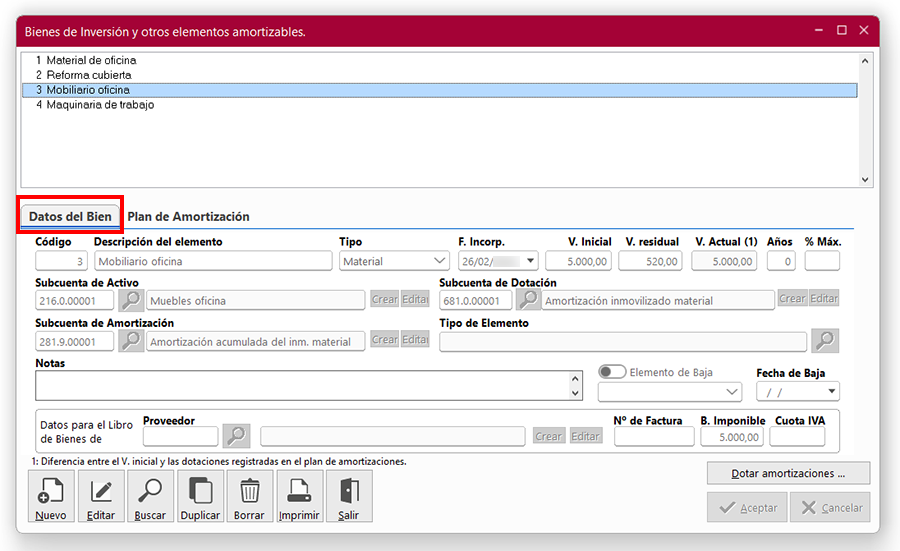
Task: Select Maquinaria de trabajo in list
Action: click(x=100, y=105)
